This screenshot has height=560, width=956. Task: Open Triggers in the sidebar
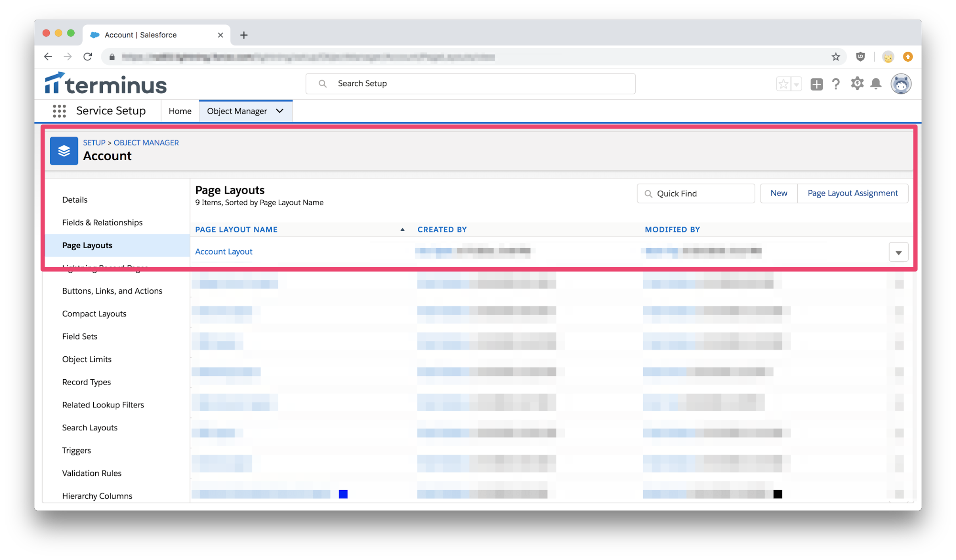coord(77,450)
